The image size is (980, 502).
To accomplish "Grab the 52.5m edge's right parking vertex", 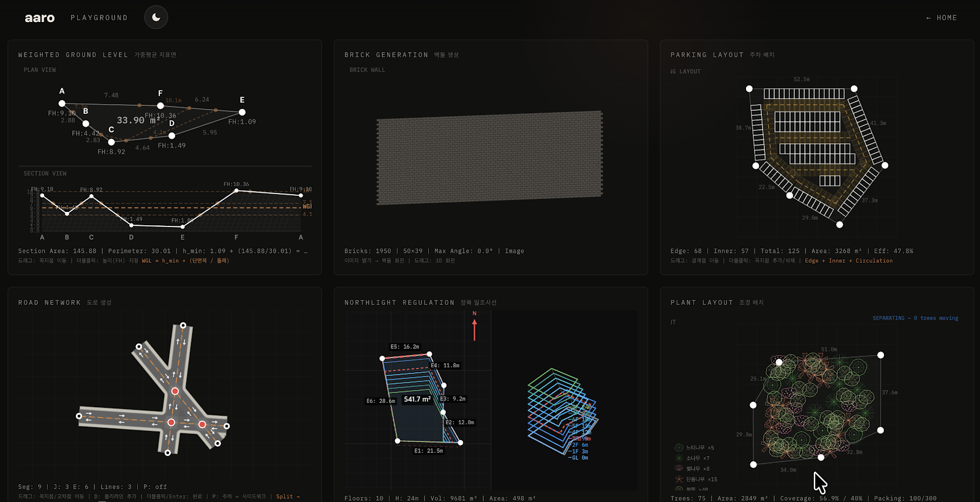I will (854, 89).
